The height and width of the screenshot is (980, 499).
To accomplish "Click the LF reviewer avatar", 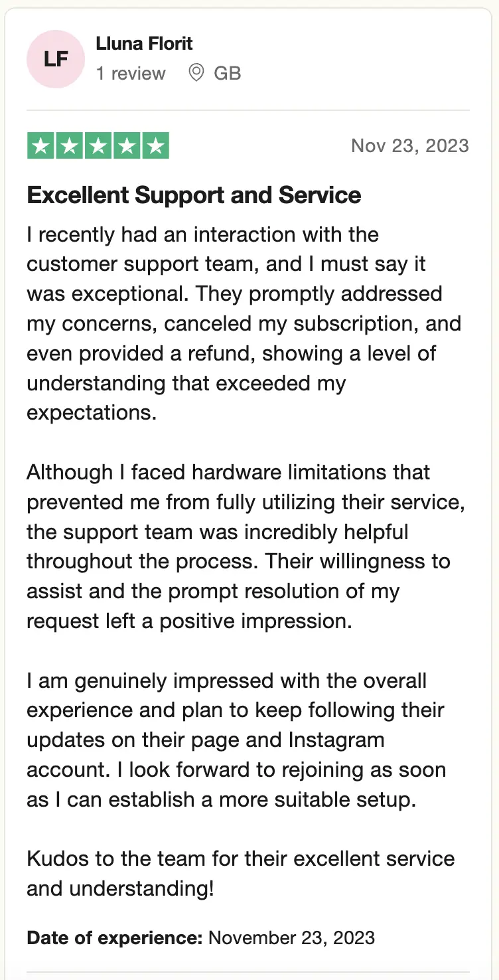I will click(x=56, y=59).
